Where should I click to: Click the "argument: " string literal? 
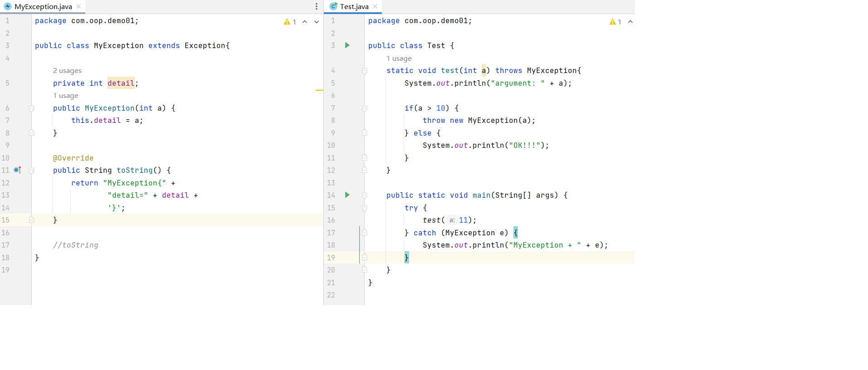[x=517, y=83]
